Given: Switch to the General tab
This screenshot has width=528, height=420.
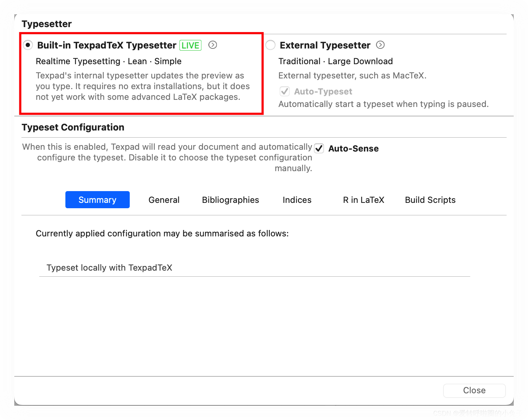Looking at the screenshot, I should [164, 200].
